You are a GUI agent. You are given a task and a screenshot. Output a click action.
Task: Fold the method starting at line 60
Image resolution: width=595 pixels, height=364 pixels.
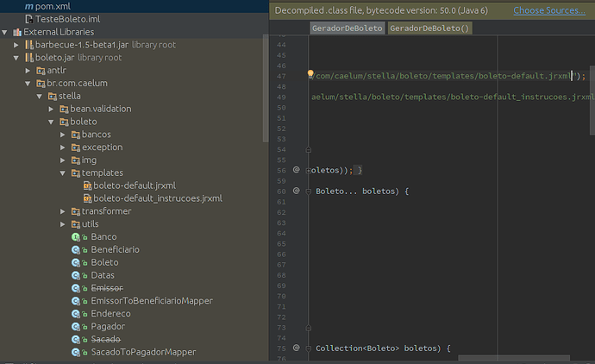coord(309,191)
